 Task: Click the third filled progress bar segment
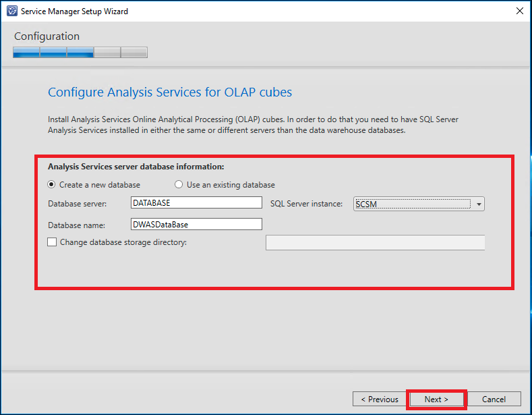[80, 53]
